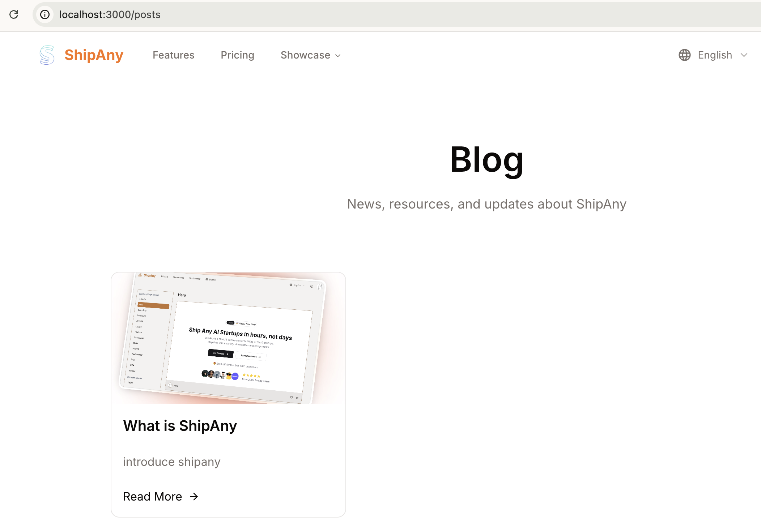Image resolution: width=761 pixels, height=532 pixels.
Task: Open the site information icon
Action: click(45, 14)
